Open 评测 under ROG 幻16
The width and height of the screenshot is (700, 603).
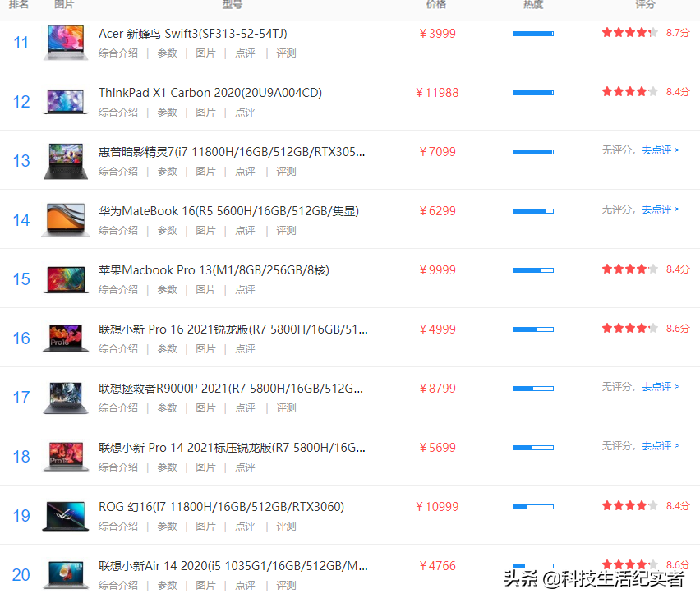(286, 527)
